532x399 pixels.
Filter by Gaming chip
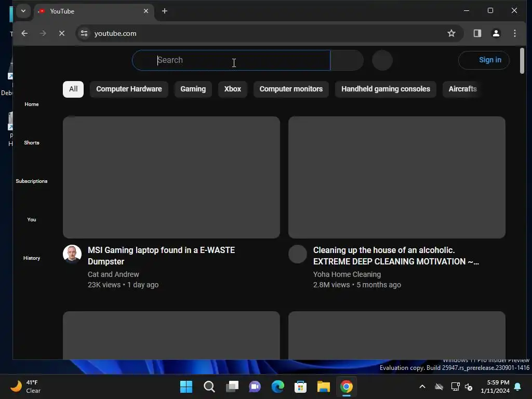click(193, 89)
